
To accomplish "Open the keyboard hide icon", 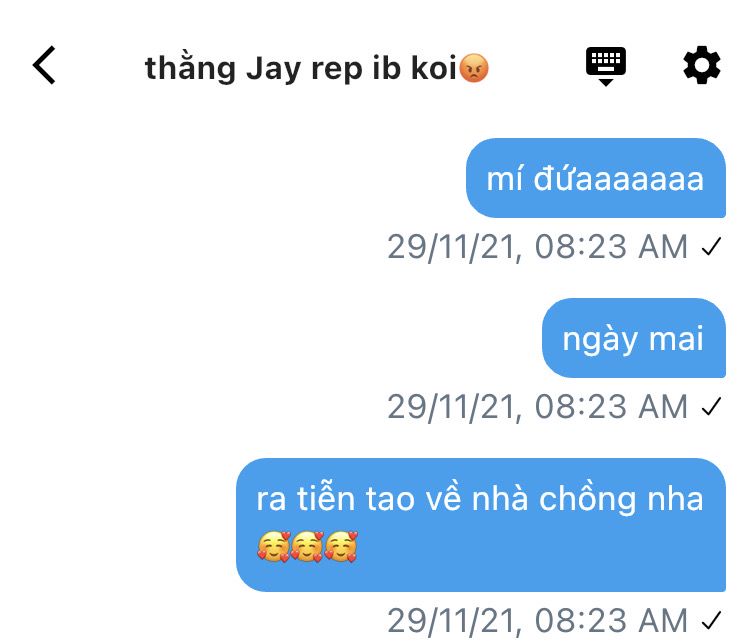I will click(x=606, y=66).
